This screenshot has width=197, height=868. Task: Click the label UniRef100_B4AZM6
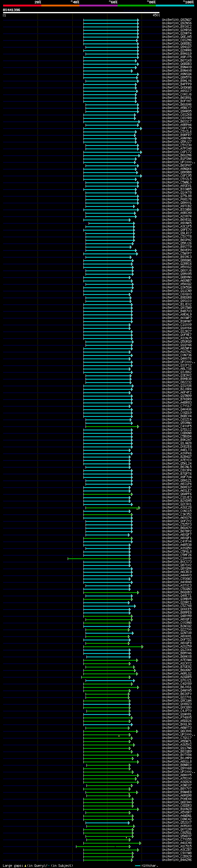pyautogui.click(x=177, y=860)
